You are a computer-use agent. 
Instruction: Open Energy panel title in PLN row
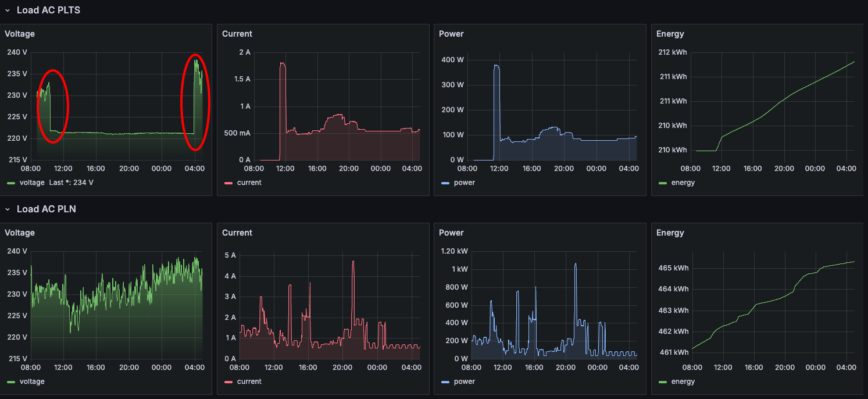(x=670, y=233)
